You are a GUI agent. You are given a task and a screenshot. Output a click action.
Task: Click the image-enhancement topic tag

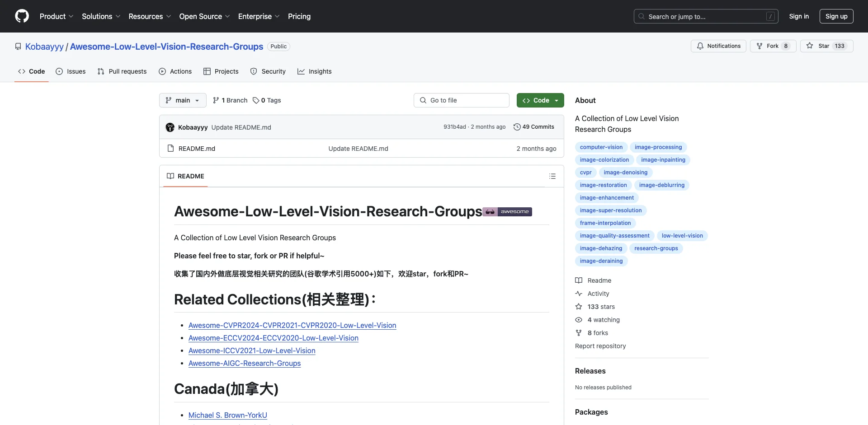[607, 198]
